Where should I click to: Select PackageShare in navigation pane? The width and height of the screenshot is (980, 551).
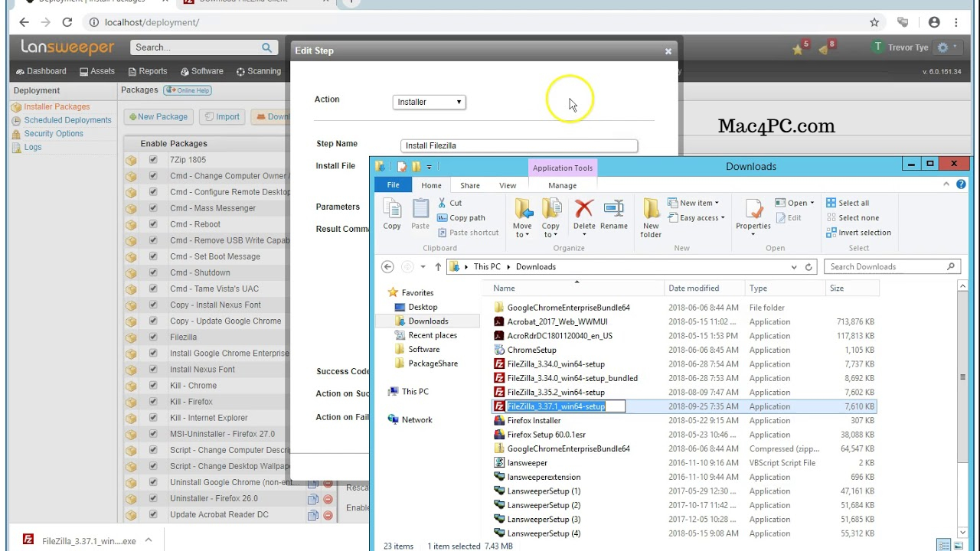pos(433,364)
